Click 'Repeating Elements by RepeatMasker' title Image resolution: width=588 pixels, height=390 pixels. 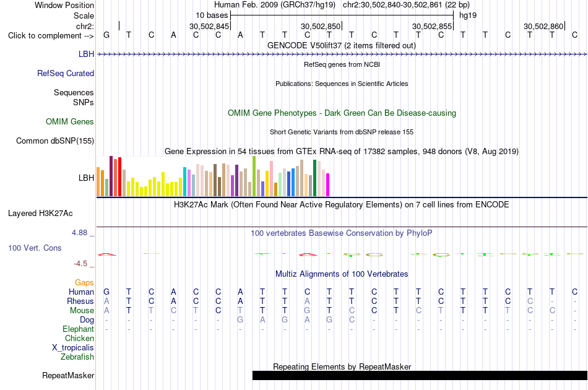point(342,366)
